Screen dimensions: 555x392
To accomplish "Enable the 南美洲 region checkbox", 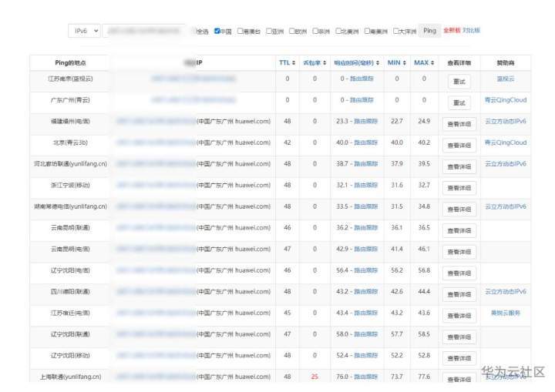I will (x=367, y=31).
